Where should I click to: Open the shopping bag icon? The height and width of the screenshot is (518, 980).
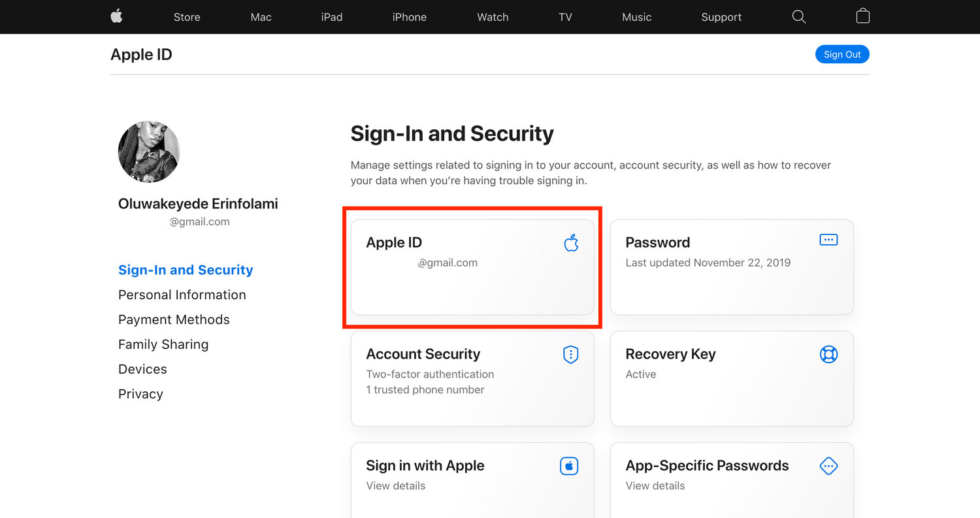(x=862, y=16)
